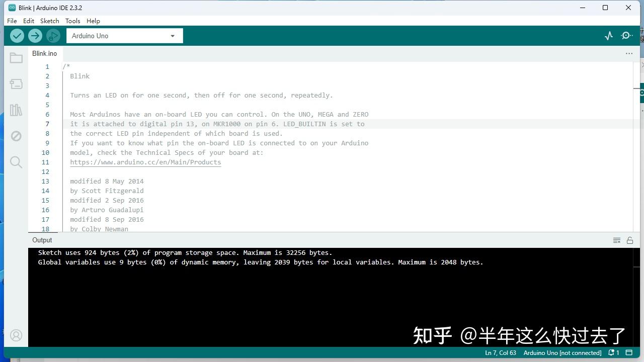The image size is (644, 362).
Task: Open the Serial Plotter icon
Action: (609, 36)
